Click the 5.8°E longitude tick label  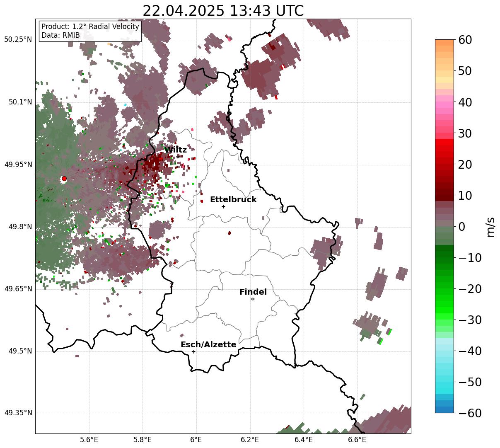pyautogui.click(x=143, y=440)
